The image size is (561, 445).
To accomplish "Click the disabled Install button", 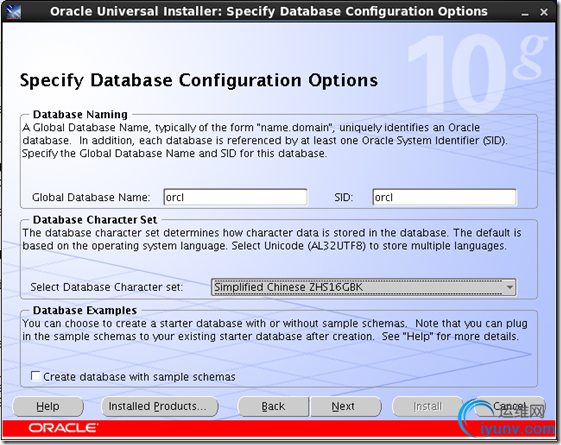I will point(428,406).
